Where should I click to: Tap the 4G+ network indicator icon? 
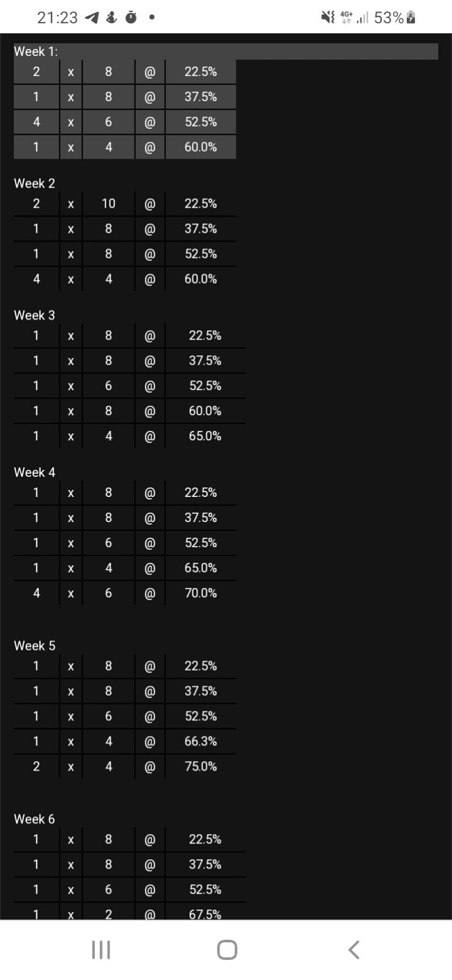coord(346,18)
